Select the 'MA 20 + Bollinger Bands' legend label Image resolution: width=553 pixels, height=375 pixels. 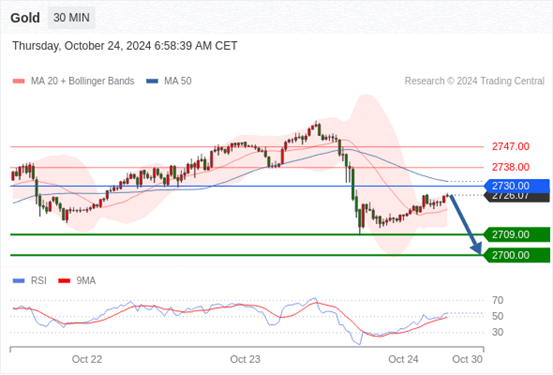click(x=83, y=81)
